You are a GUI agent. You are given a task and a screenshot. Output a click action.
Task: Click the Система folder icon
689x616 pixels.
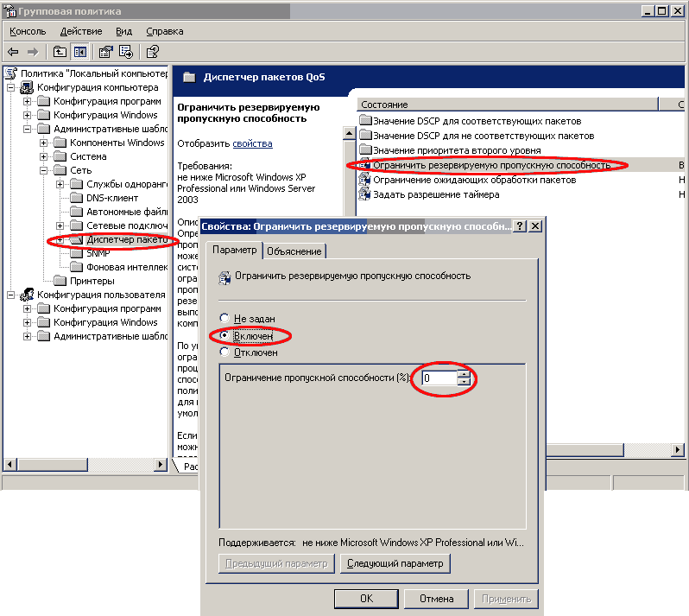tap(60, 156)
